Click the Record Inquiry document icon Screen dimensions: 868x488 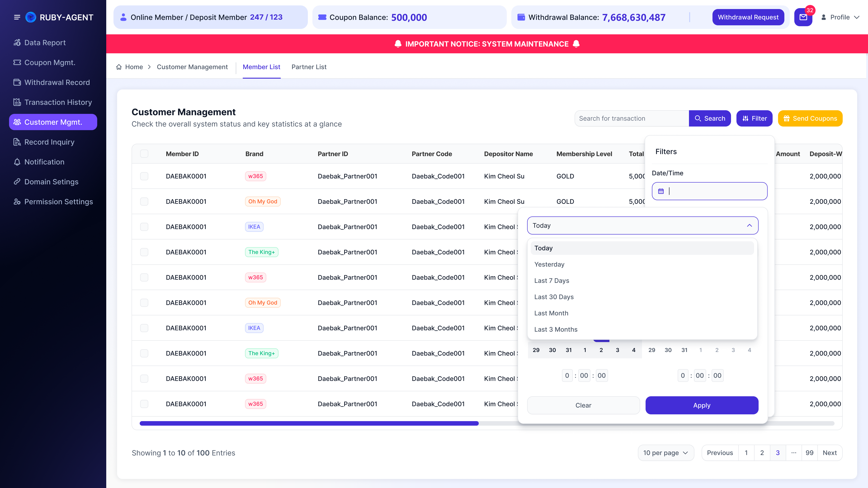[17, 142]
